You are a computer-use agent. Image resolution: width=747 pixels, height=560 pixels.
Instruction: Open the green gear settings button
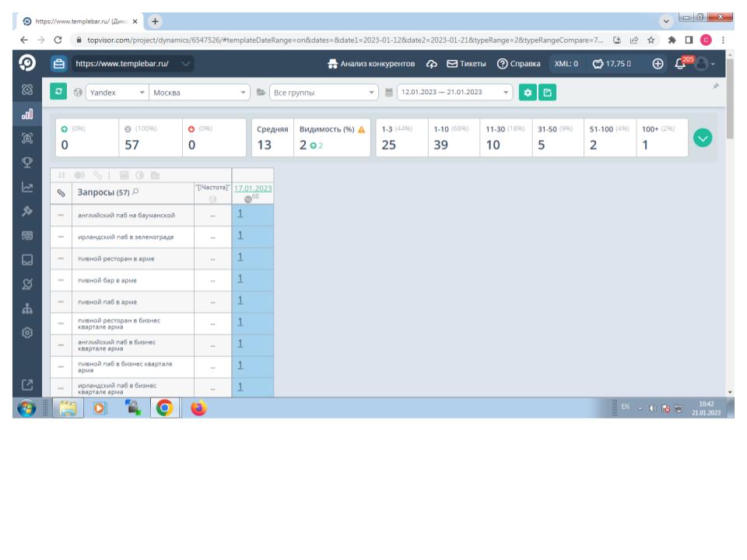[528, 93]
